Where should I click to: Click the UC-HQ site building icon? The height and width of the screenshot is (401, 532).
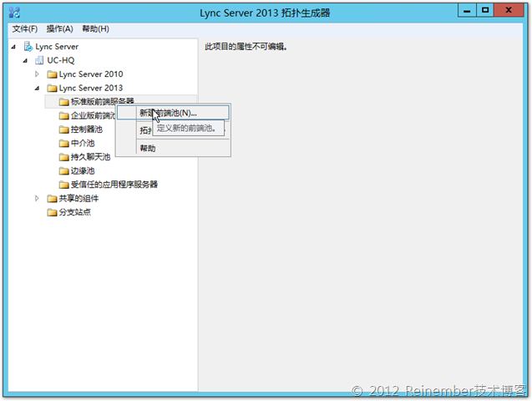(39, 60)
